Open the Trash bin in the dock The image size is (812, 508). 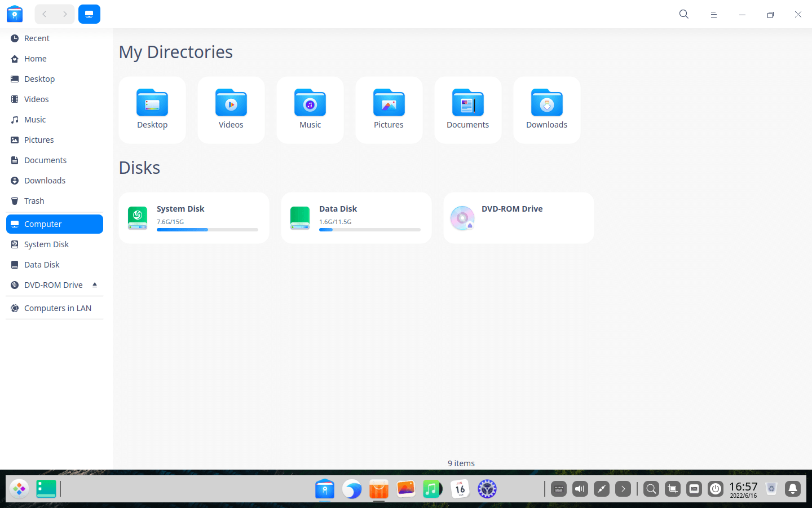tap(771, 489)
